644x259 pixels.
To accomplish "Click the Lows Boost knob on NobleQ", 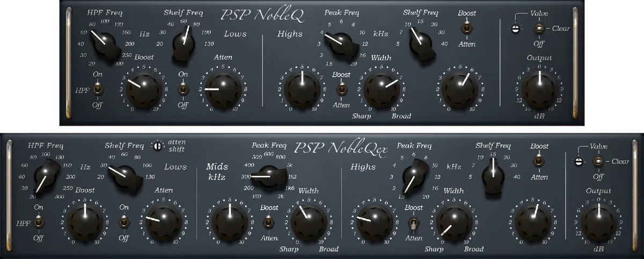I will (143, 88).
